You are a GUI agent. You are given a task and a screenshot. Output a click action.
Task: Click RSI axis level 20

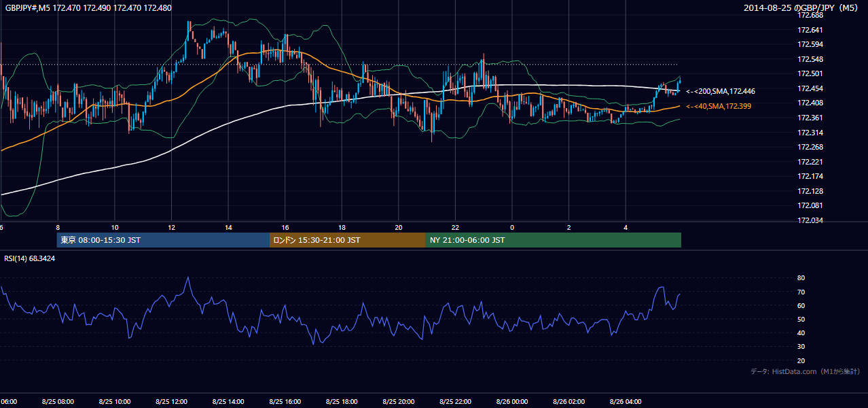(x=801, y=360)
